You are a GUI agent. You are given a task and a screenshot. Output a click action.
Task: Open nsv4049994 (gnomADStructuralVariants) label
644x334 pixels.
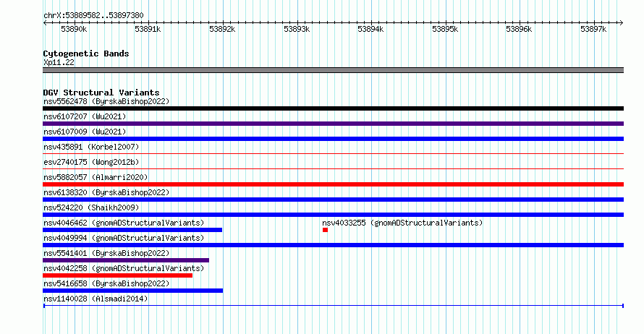(124, 238)
